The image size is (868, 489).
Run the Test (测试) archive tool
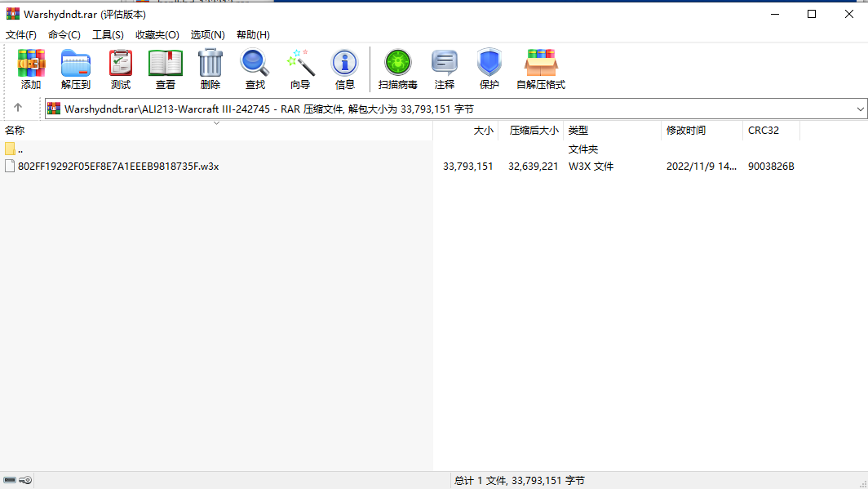[121, 69]
